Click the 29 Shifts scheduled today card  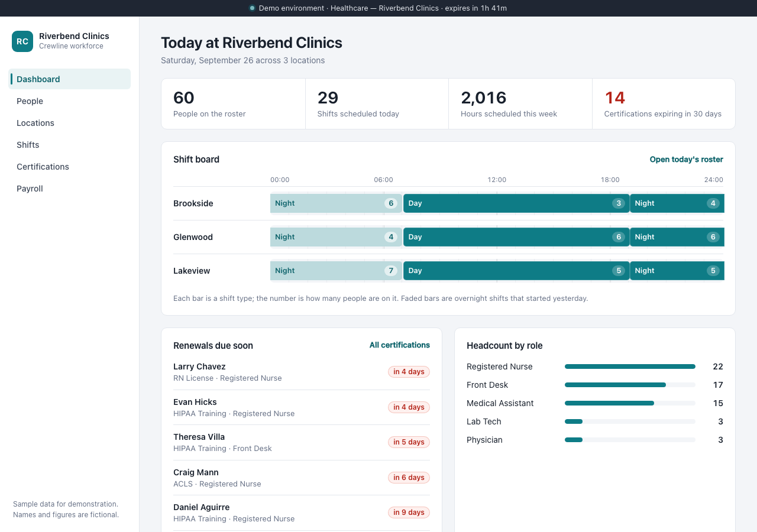click(377, 104)
